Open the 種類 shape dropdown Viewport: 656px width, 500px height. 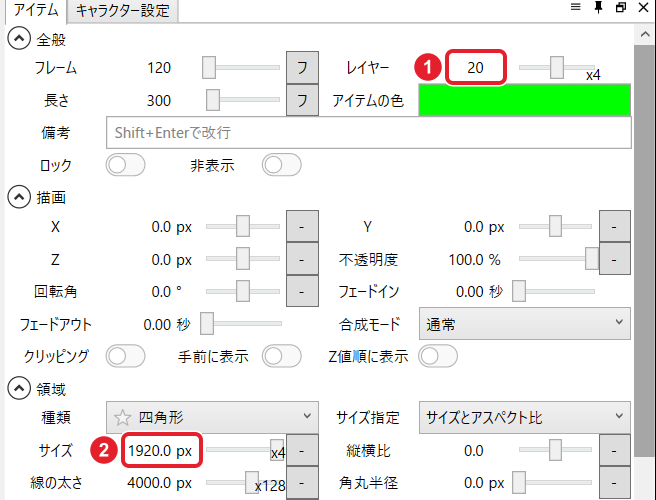click(x=212, y=417)
